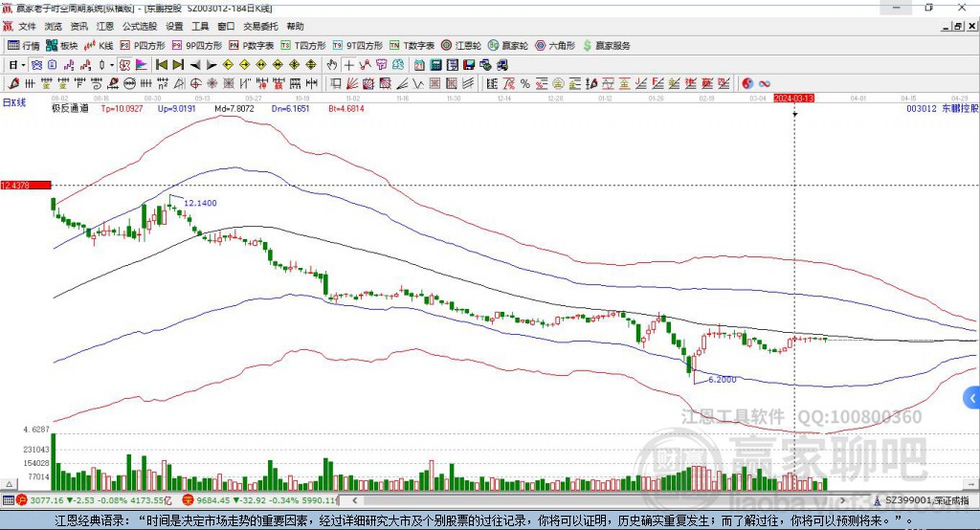Click the infinity symbol icon
The width and height of the screenshot is (980, 530).
[x=765, y=84]
